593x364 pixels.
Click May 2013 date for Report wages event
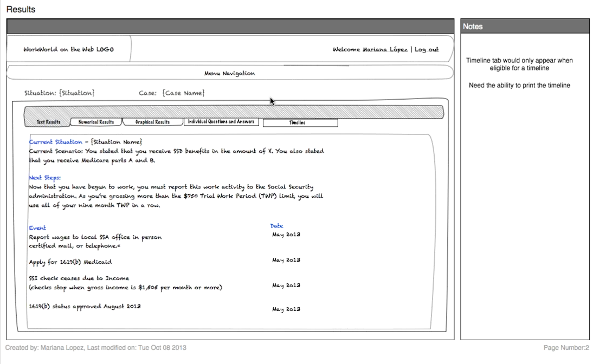[286, 235]
